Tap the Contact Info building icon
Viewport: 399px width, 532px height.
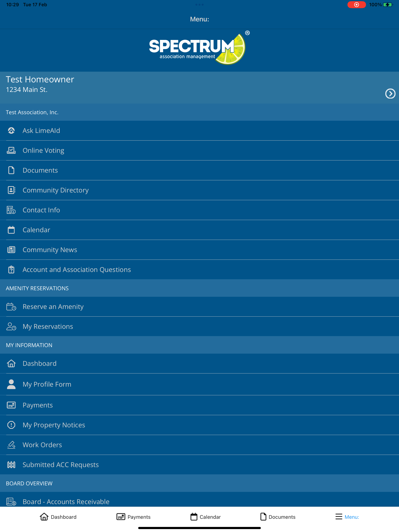11,210
